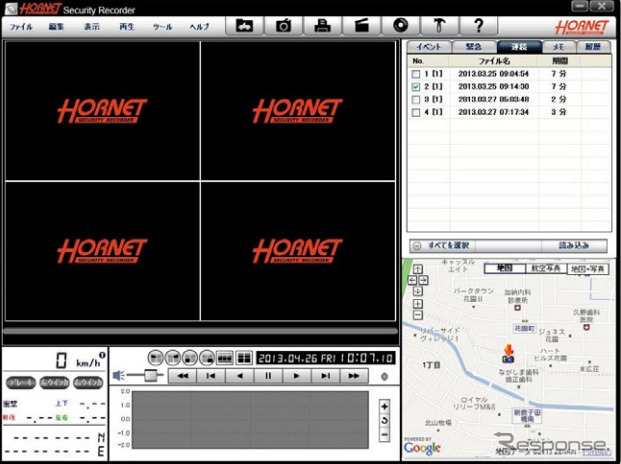This screenshot has height=464, width=621.
Task: Switch map to 航空写真 view
Action: [x=546, y=268]
